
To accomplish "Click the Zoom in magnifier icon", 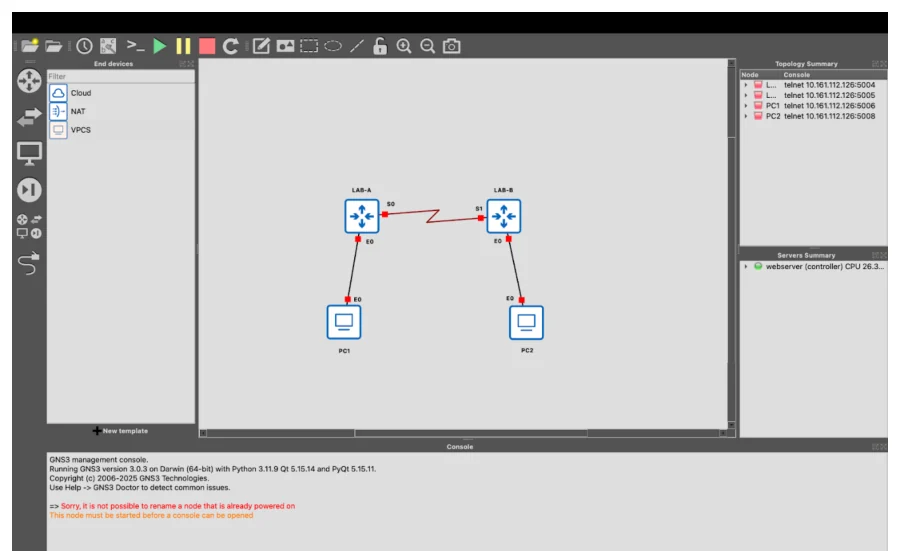I will pyautogui.click(x=404, y=46).
